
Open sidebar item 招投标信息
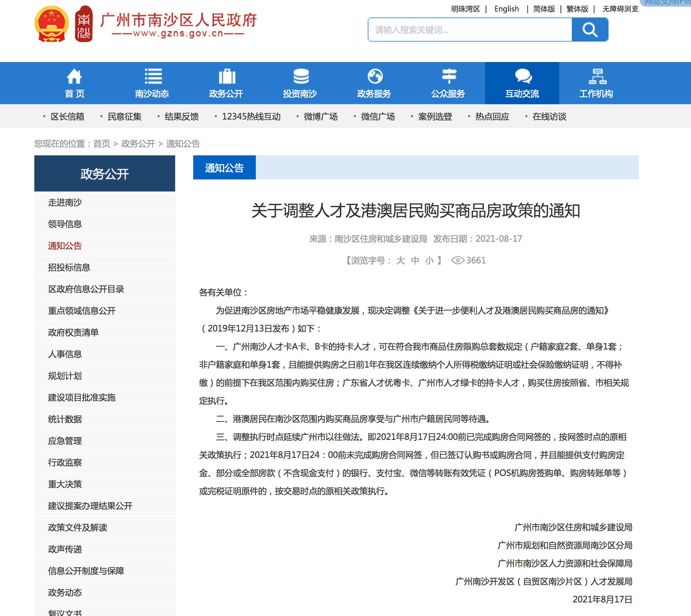pos(69,267)
